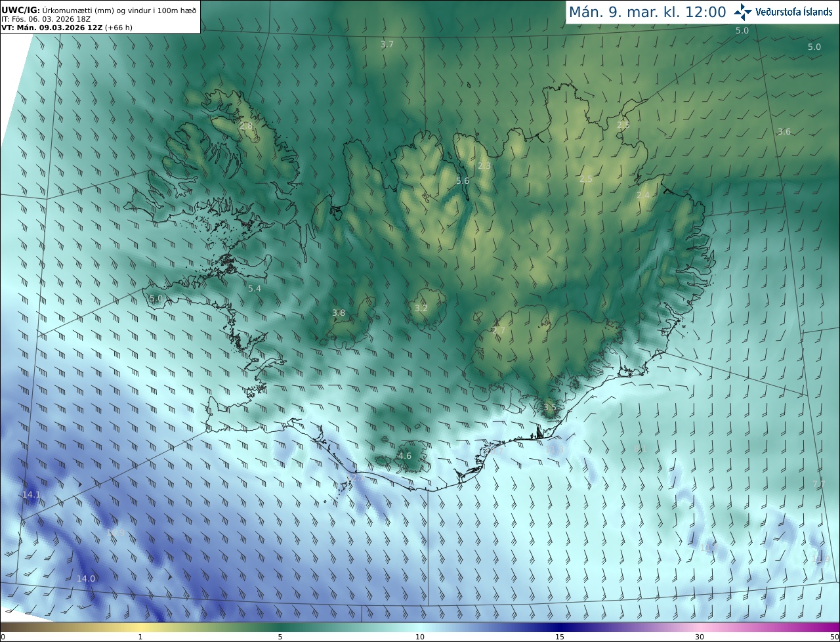Click the 'IT: Fös. 06. 03. 2026 18Z' line
The width and height of the screenshot is (840, 642).
tap(45, 19)
